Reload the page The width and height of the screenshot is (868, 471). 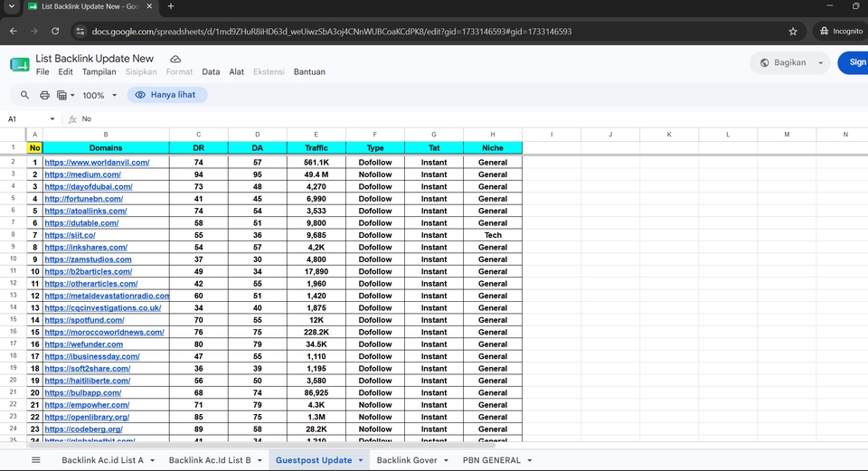click(55, 32)
